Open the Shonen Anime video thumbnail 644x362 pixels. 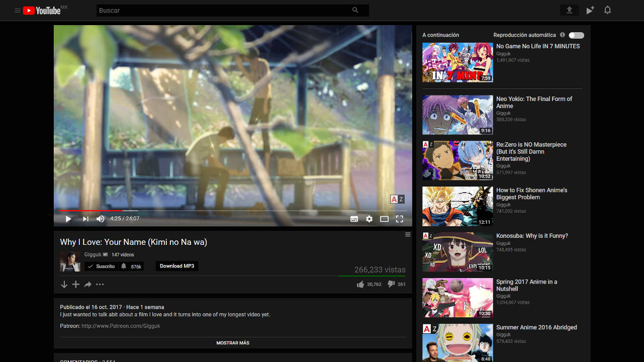(x=457, y=206)
